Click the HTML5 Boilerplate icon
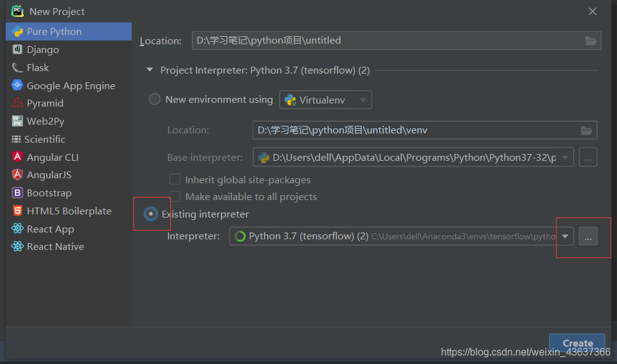 coord(17,211)
